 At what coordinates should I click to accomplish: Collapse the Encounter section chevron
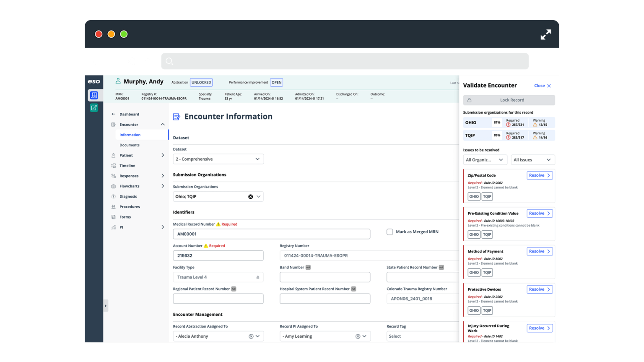coord(163,124)
